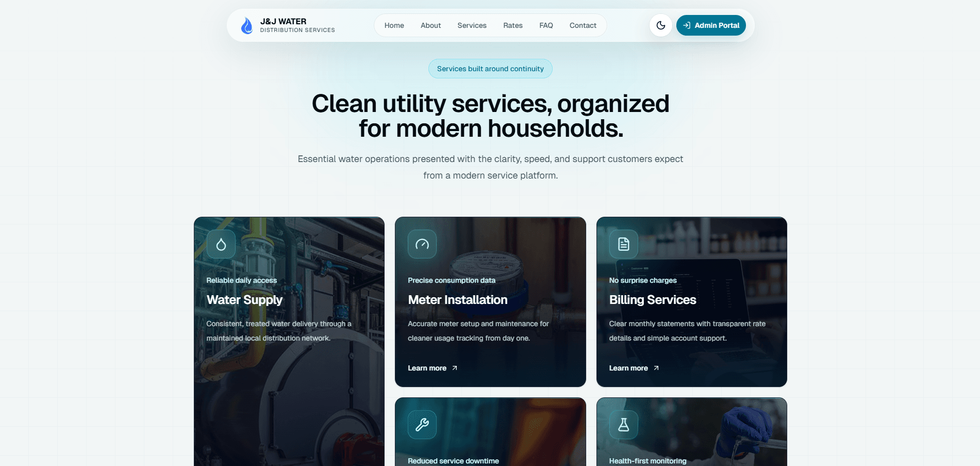Click 'DISTRIBUTION SERVICES' brand subtitle

297,30
